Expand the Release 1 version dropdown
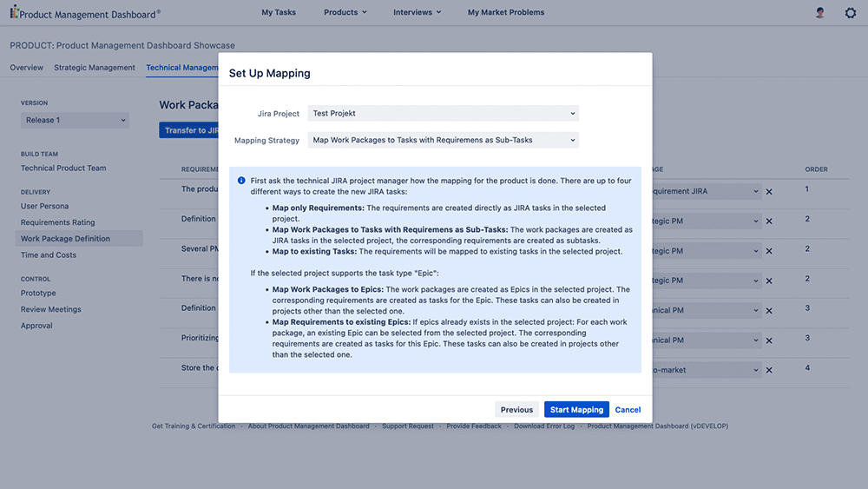This screenshot has height=489, width=868. pos(75,120)
